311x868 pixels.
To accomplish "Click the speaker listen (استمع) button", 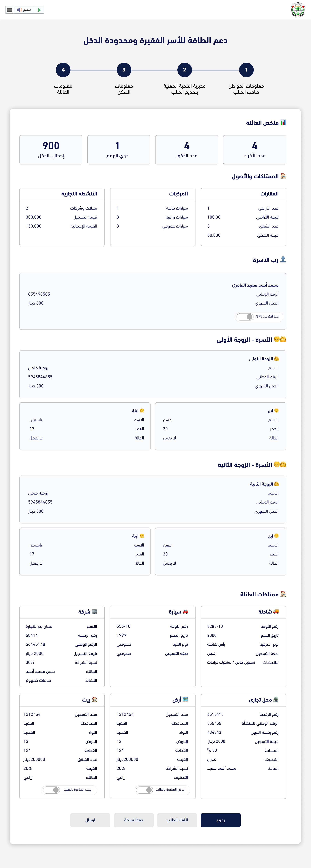I will (24, 10).
